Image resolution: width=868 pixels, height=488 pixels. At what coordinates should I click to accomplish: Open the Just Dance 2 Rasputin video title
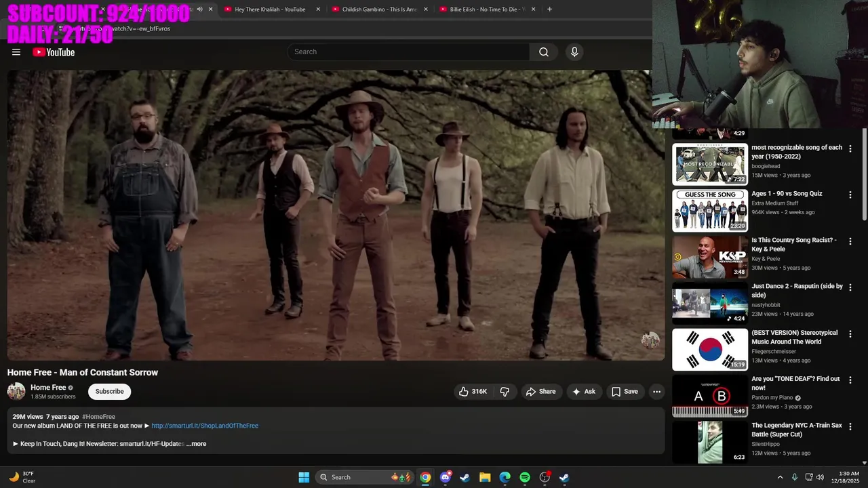point(797,291)
